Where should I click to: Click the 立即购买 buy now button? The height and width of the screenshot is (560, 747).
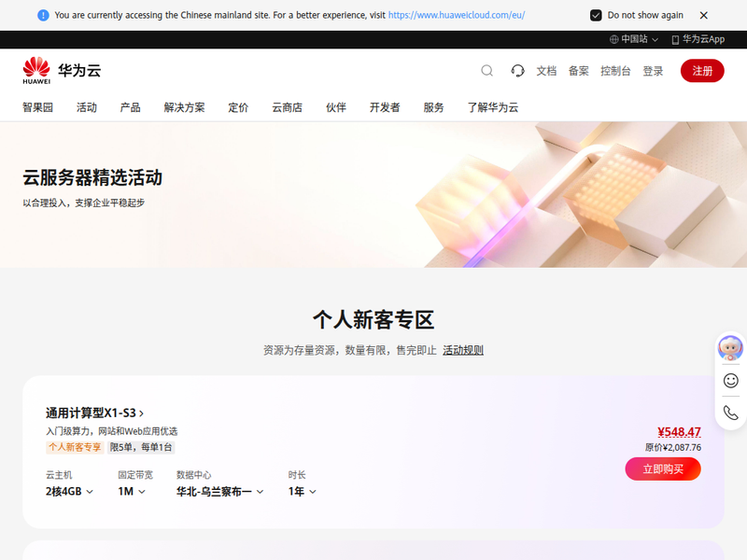tap(663, 469)
